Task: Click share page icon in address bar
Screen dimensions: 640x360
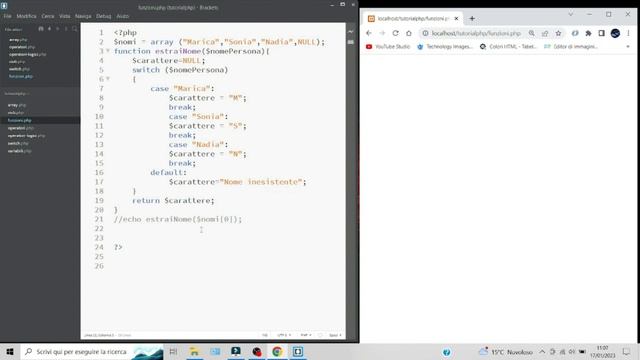Action: click(545, 33)
